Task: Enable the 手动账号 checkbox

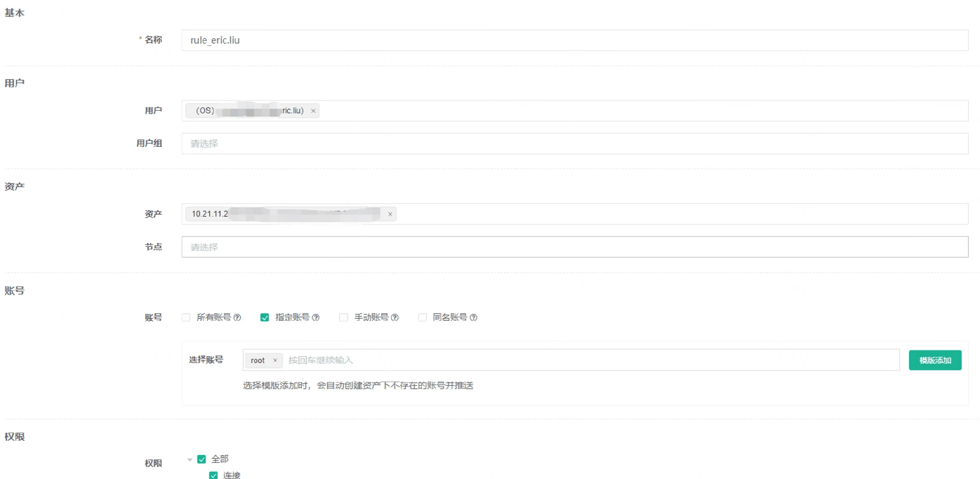Action: click(344, 317)
